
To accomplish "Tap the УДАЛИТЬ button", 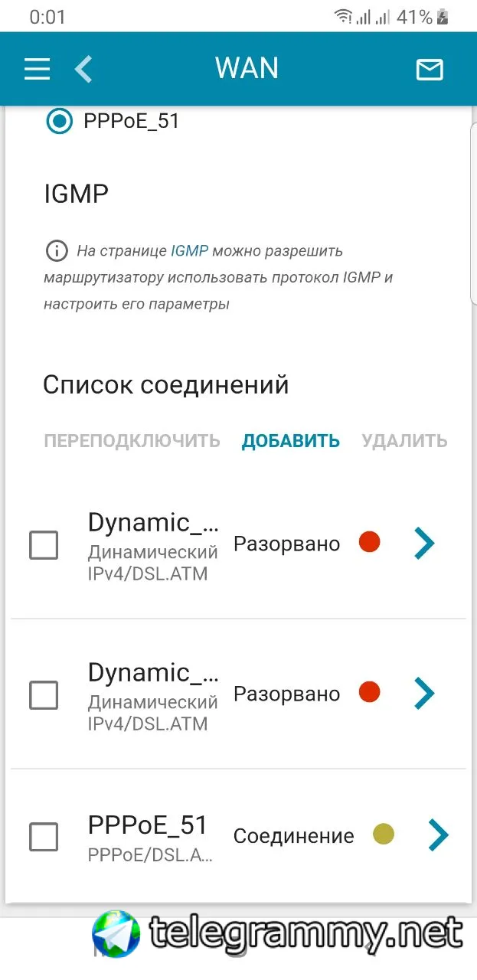I will (404, 441).
